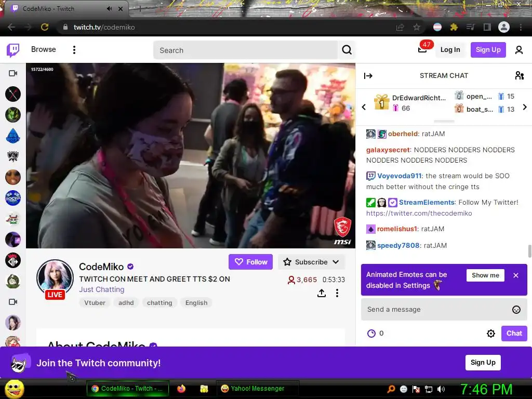
Task: Select the English tag
Action: [196, 303]
